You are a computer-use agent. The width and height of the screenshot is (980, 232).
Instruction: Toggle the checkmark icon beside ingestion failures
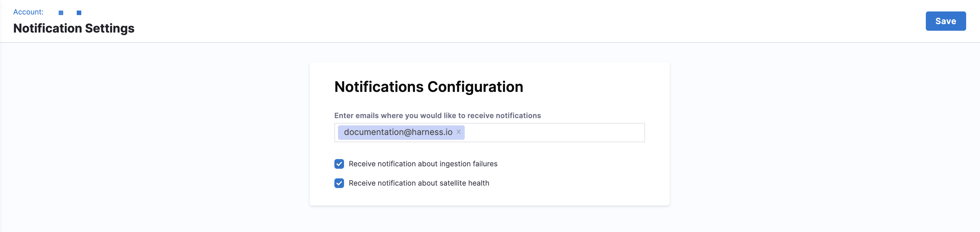click(339, 164)
